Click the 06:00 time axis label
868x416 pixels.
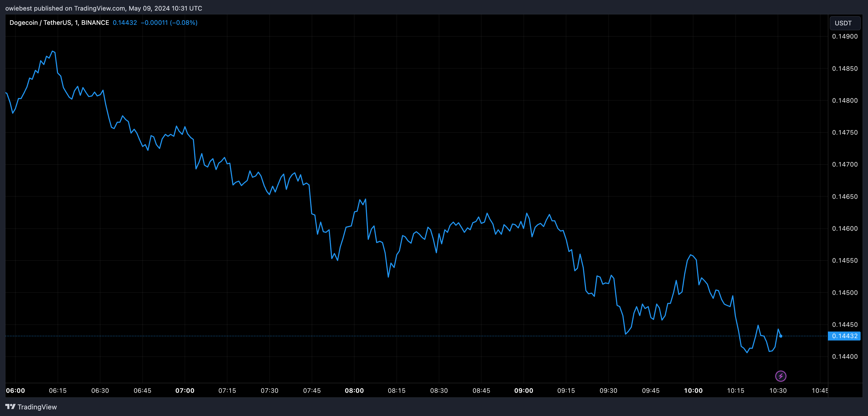coord(16,390)
